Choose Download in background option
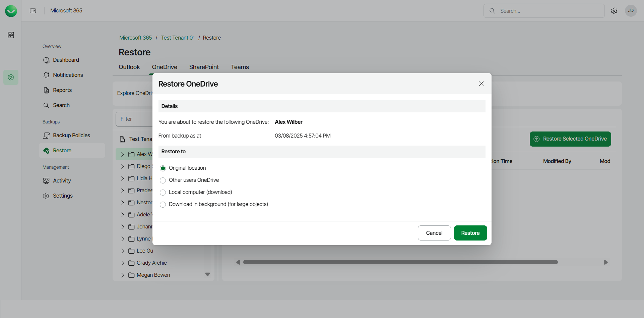The width and height of the screenshot is (644, 318). (163, 204)
